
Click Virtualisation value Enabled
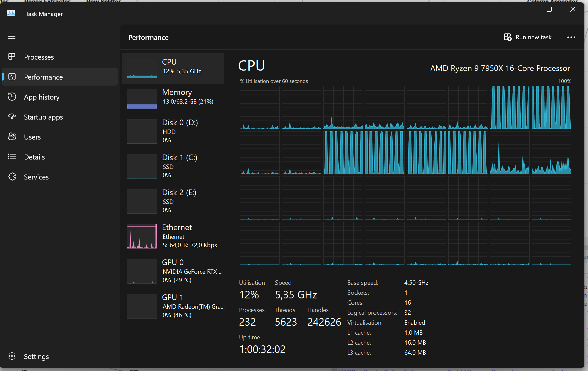click(x=415, y=323)
